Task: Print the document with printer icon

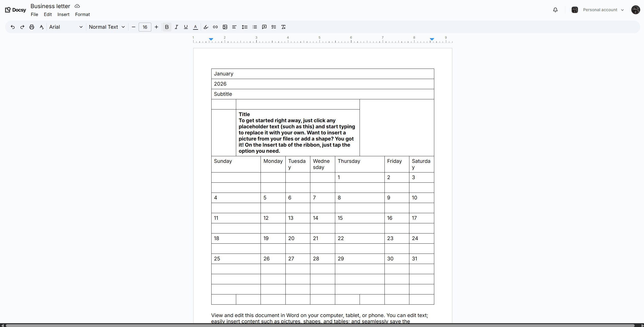Action: tap(32, 27)
